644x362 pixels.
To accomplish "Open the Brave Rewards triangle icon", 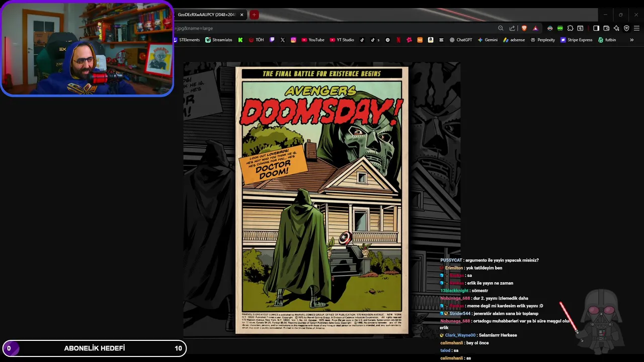I will click(x=535, y=28).
